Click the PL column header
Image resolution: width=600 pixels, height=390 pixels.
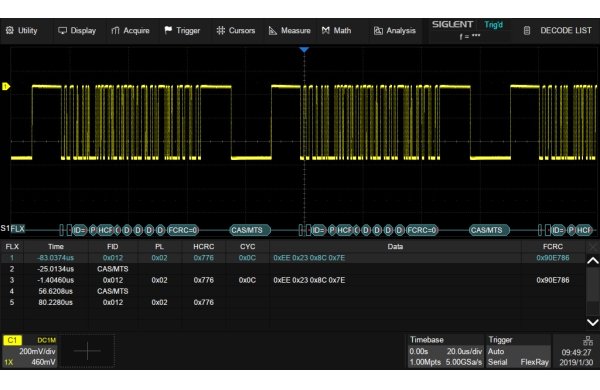(x=159, y=247)
